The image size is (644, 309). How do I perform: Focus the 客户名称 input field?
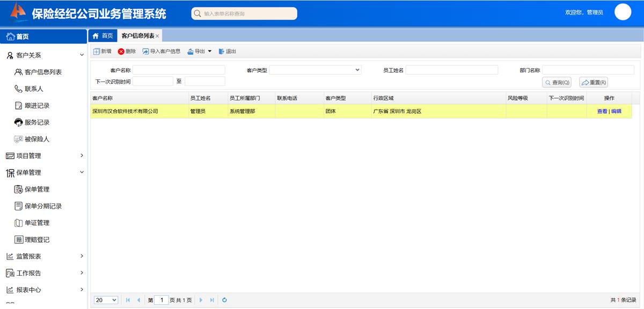point(179,70)
